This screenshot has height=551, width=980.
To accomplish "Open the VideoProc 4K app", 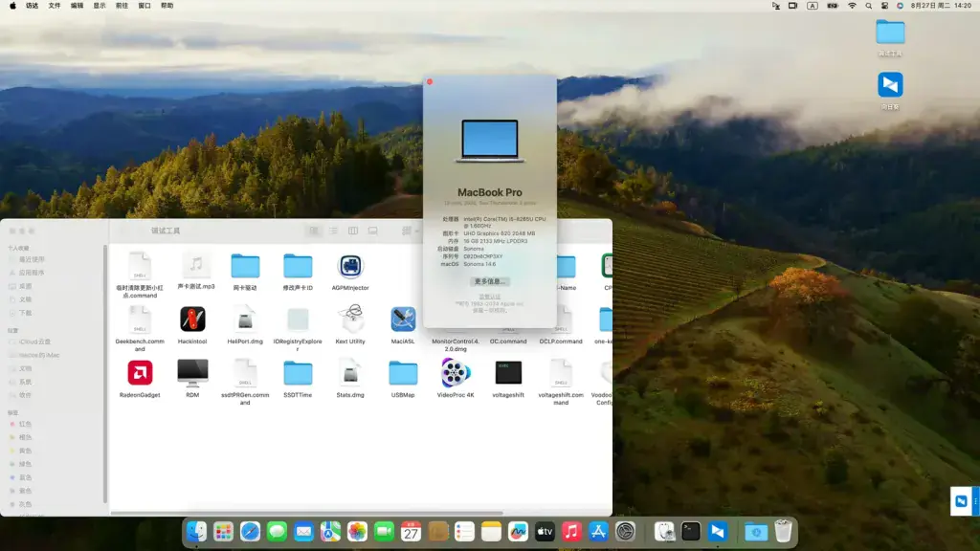I will pyautogui.click(x=456, y=373).
